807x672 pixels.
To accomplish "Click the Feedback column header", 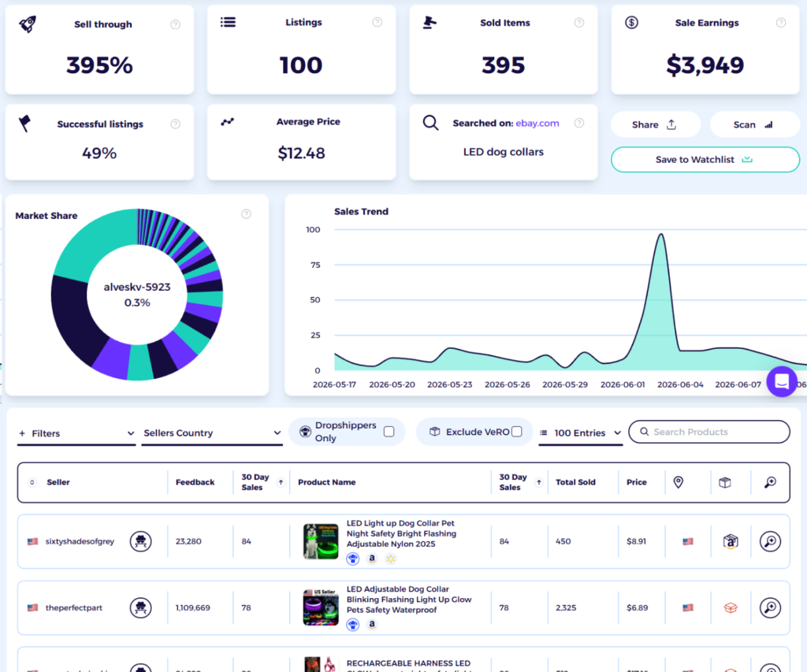I will pos(195,482).
